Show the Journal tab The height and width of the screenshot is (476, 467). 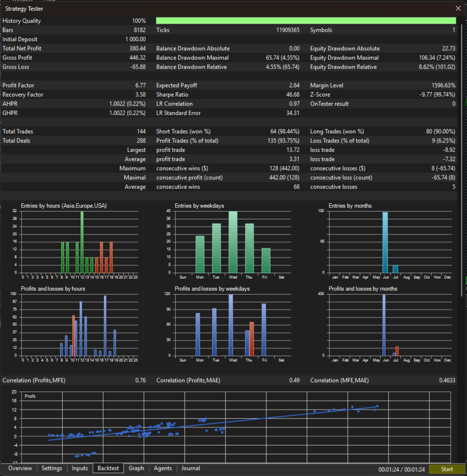pyautogui.click(x=191, y=468)
